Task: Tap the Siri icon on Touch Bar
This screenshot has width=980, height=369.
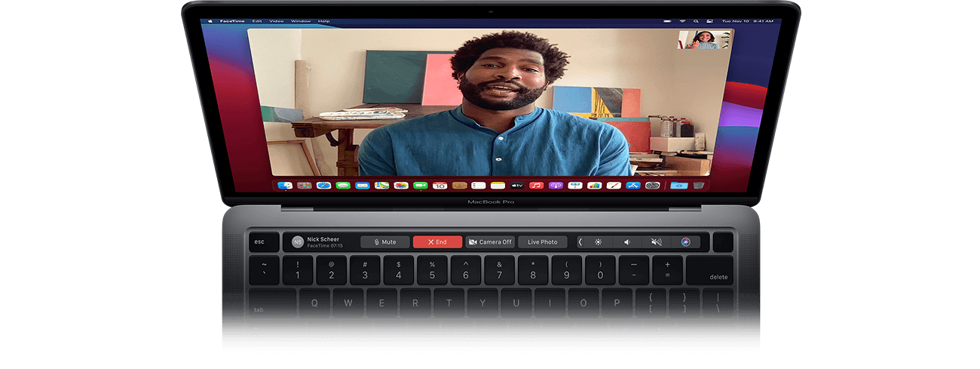Action: 685,242
